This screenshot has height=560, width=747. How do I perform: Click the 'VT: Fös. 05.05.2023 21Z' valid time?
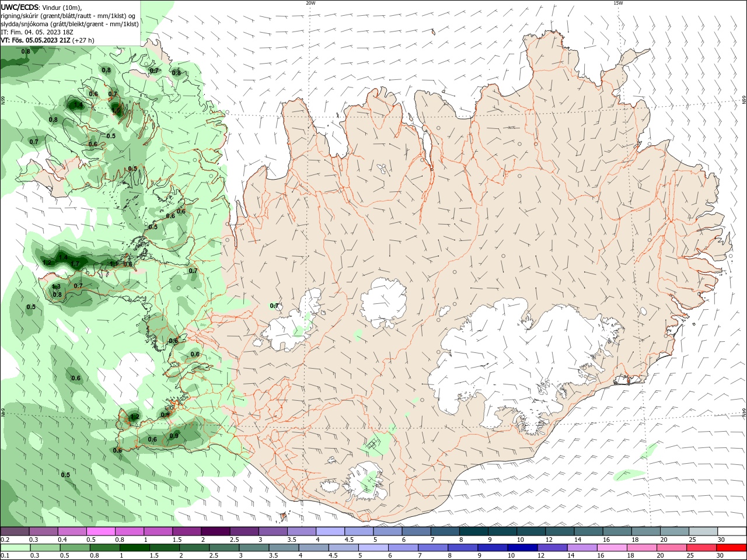click(36, 40)
